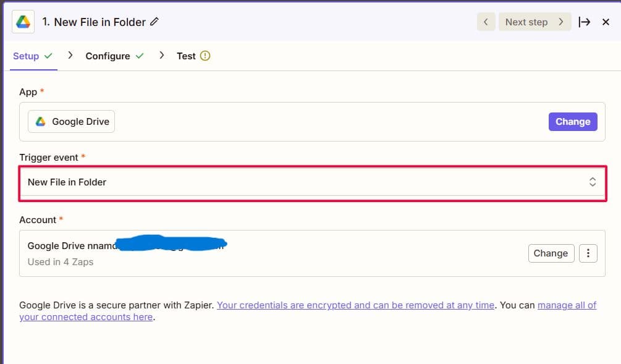621x364 pixels.
Task: Open the manage all connected accounts link
Action: (567, 305)
